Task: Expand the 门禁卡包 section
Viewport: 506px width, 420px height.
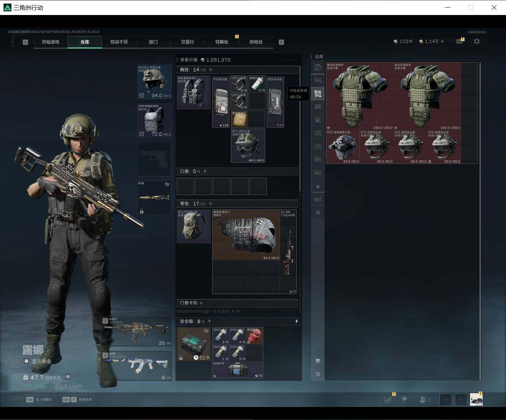Action: coord(237,303)
